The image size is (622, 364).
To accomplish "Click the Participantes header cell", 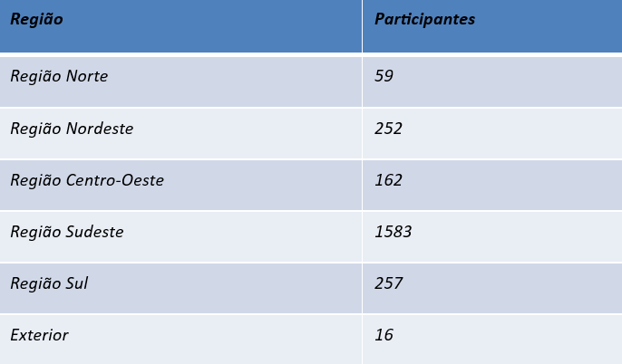I will pyautogui.click(x=492, y=26).
